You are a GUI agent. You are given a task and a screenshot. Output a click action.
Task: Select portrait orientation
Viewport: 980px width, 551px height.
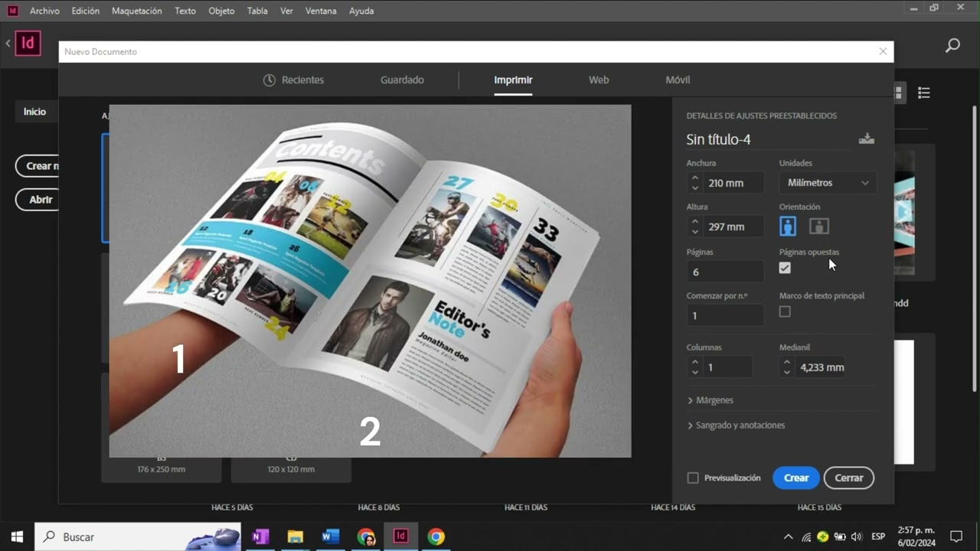[x=788, y=226]
